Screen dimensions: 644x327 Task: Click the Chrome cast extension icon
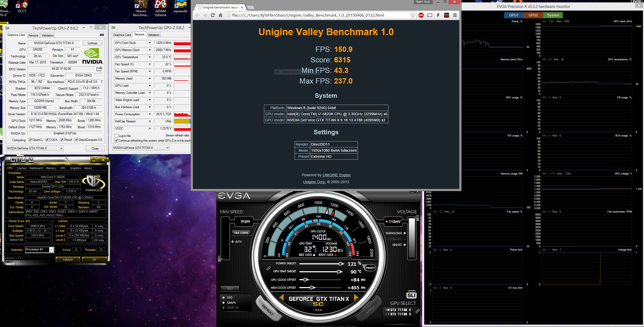[430, 15]
